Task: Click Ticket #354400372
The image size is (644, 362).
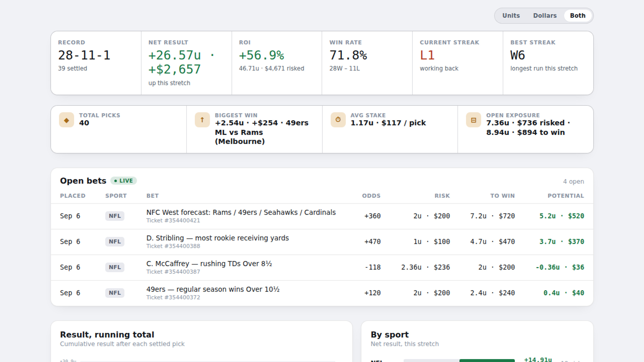Action: tap(173, 297)
